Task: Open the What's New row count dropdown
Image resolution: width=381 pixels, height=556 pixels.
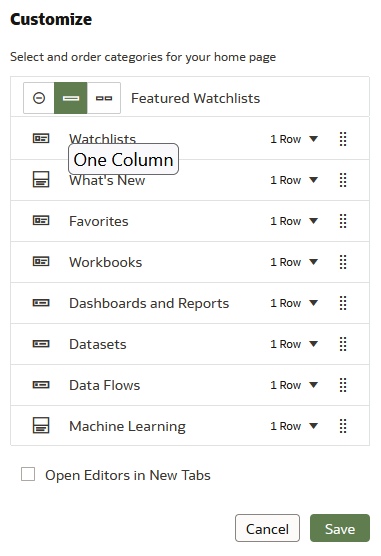Action: (294, 180)
